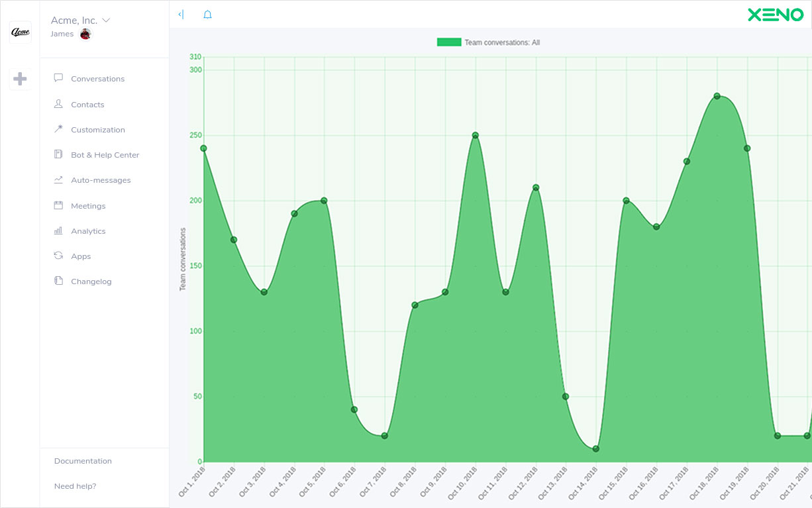
Task: Click the XENO logo
Action: [775, 15]
